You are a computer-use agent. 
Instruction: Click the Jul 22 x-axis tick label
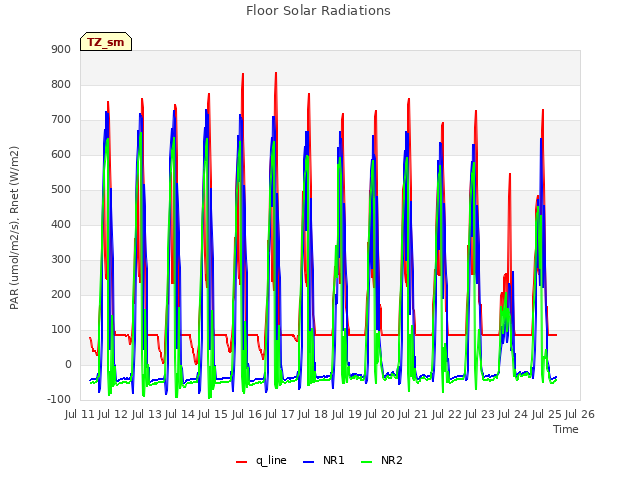447,414
